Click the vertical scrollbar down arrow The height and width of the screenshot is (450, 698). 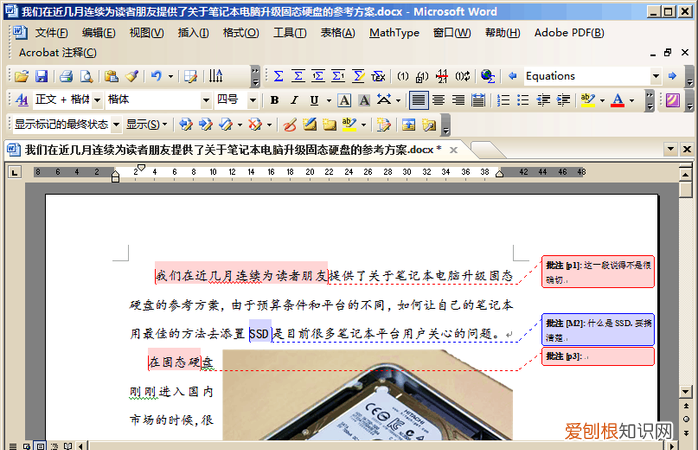point(686,392)
